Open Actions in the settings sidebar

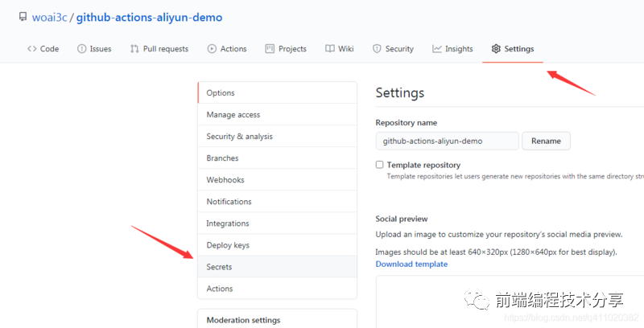(x=277, y=289)
